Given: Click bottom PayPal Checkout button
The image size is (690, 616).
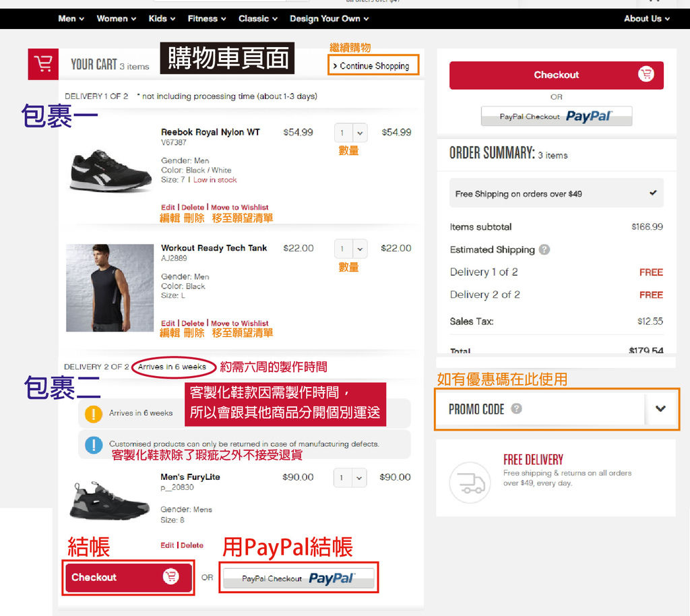Looking at the screenshot, I should [x=299, y=578].
